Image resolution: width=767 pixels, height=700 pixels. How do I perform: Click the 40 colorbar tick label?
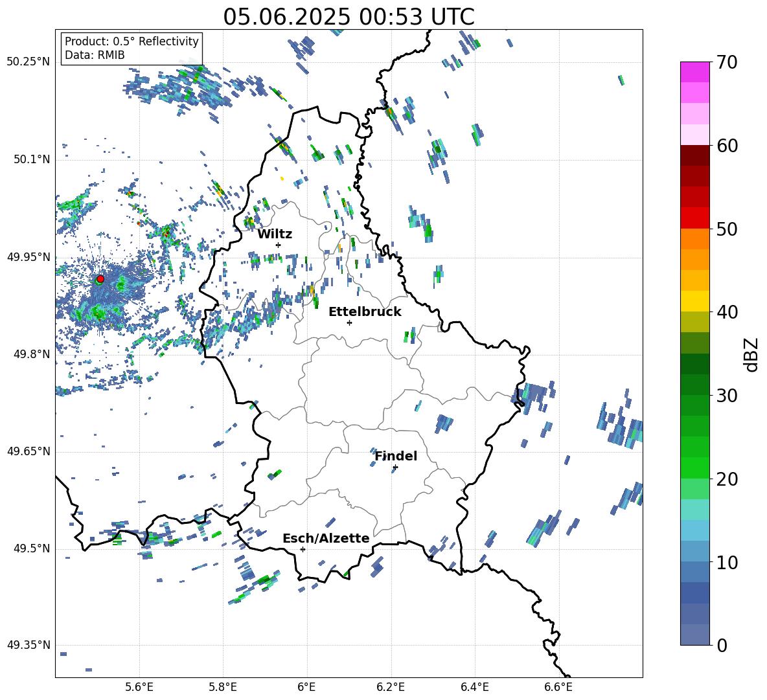727,312
